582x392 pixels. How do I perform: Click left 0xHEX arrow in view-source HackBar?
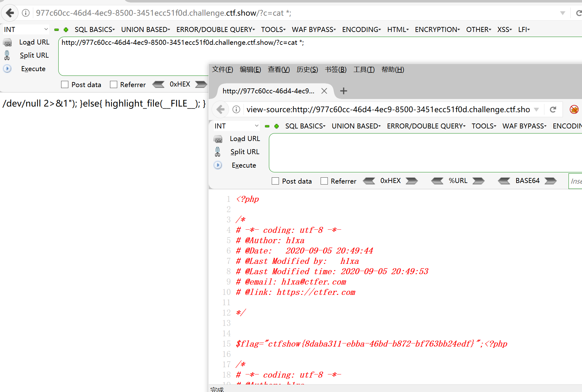click(x=369, y=181)
